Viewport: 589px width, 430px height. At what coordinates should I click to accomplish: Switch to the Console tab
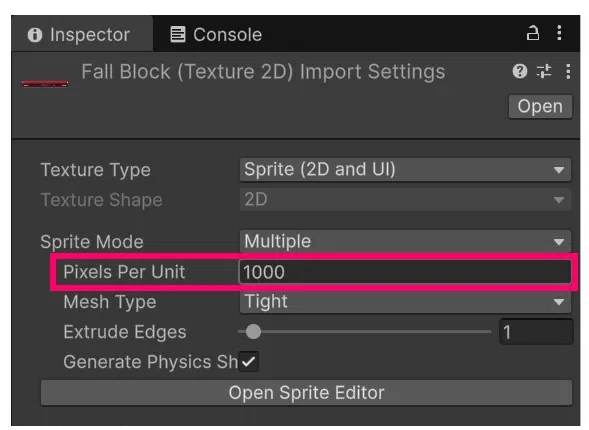(x=216, y=35)
